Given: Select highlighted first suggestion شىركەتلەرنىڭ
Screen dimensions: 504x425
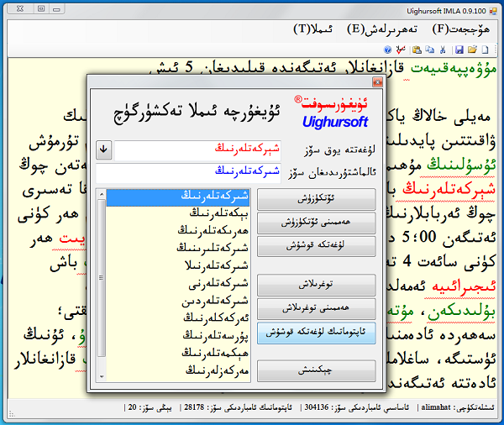Looking at the screenshot, I should (178, 197).
